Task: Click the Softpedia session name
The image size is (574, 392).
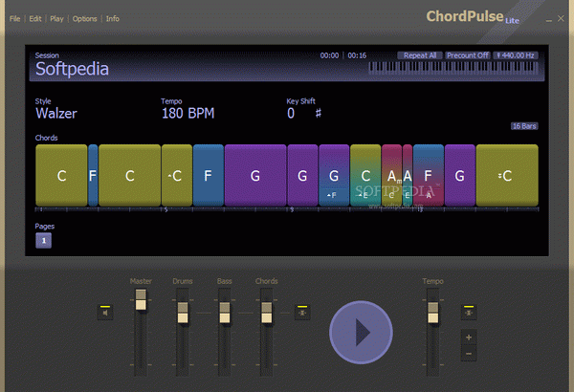Action: pyautogui.click(x=72, y=69)
